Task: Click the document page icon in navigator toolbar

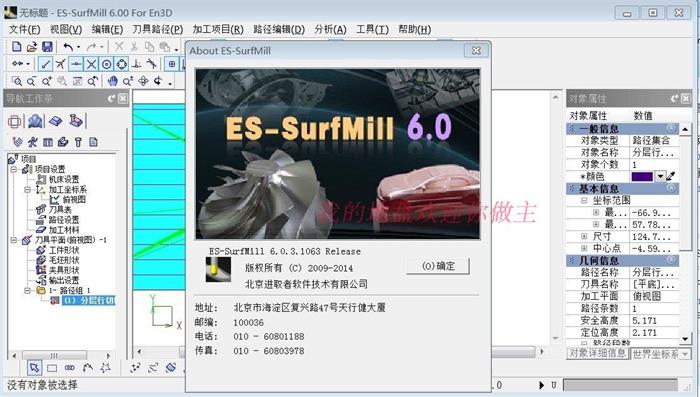Action: click(93, 142)
